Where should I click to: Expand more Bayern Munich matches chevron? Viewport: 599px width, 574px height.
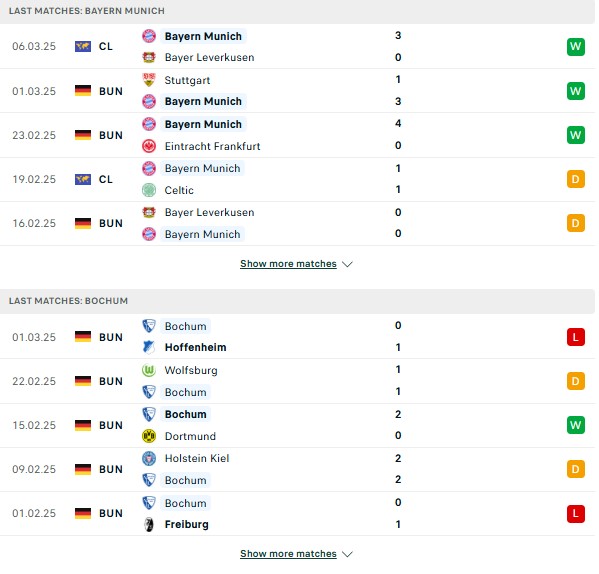[x=347, y=264]
